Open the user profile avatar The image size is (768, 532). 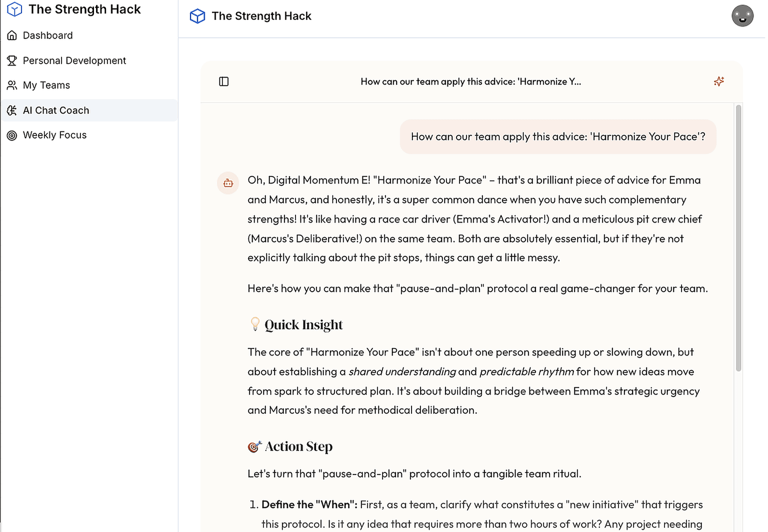742,16
